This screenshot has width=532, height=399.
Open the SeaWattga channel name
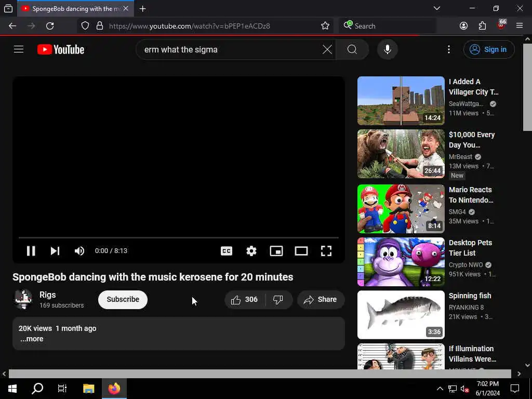click(x=466, y=104)
